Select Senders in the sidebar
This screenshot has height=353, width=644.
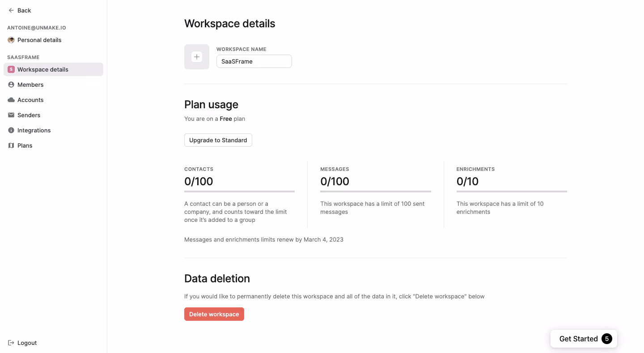pyautogui.click(x=53, y=115)
